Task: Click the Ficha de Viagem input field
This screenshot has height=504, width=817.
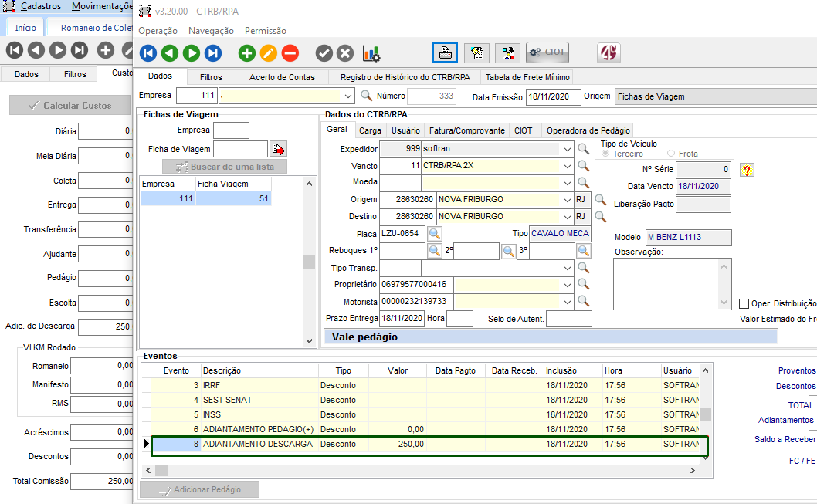Action: click(240, 149)
